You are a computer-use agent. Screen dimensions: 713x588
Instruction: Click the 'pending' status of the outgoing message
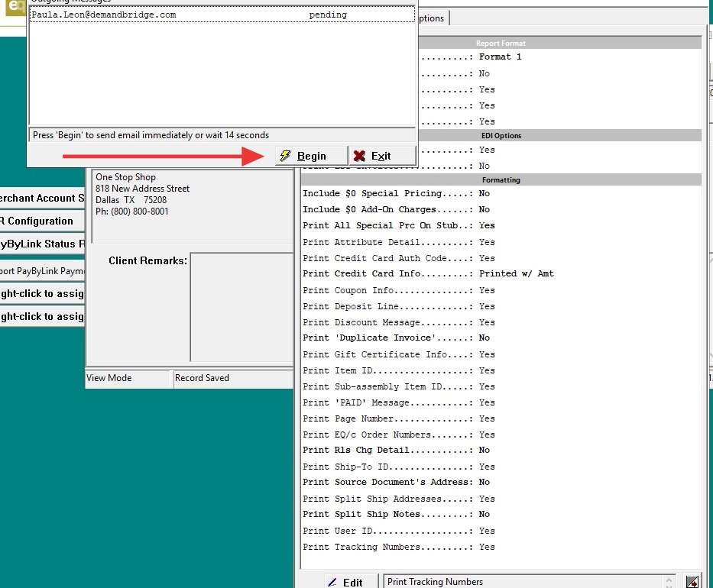pyautogui.click(x=328, y=15)
